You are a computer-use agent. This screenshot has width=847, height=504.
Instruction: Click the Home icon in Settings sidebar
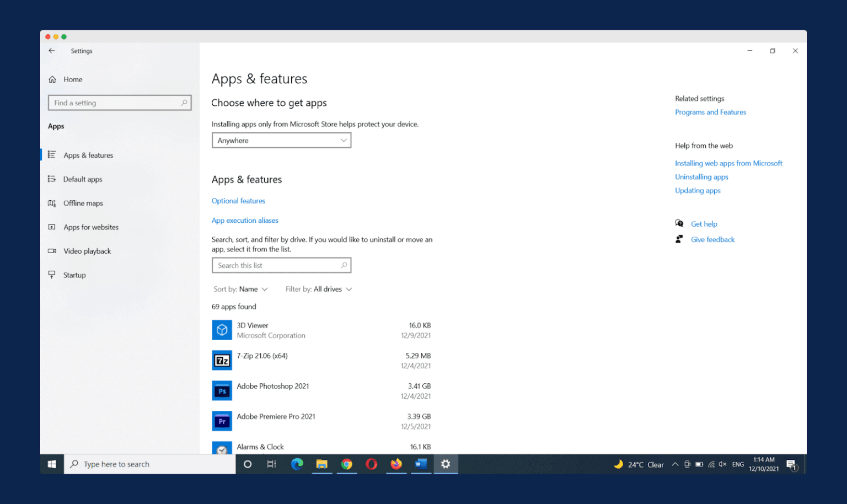point(51,79)
